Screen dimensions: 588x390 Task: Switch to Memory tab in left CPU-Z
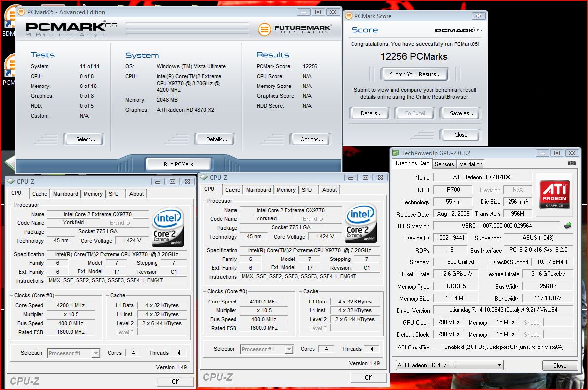point(93,194)
